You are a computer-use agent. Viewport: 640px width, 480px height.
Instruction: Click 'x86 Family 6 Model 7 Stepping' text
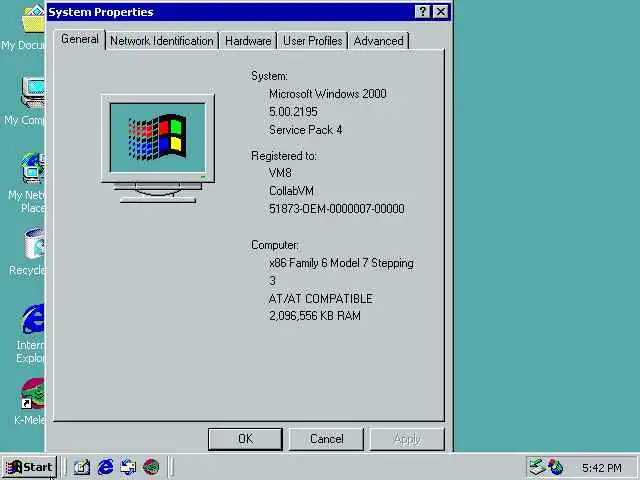pyautogui.click(x=341, y=263)
